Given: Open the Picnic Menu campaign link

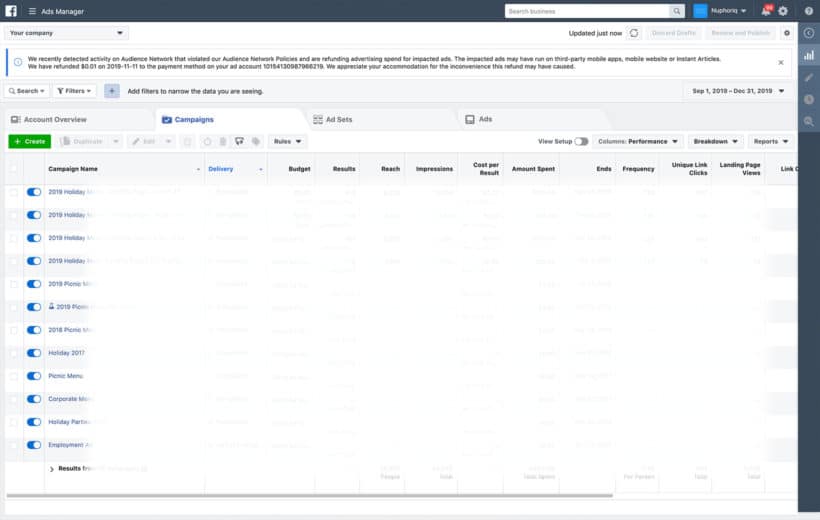Looking at the screenshot, I should click(65, 376).
